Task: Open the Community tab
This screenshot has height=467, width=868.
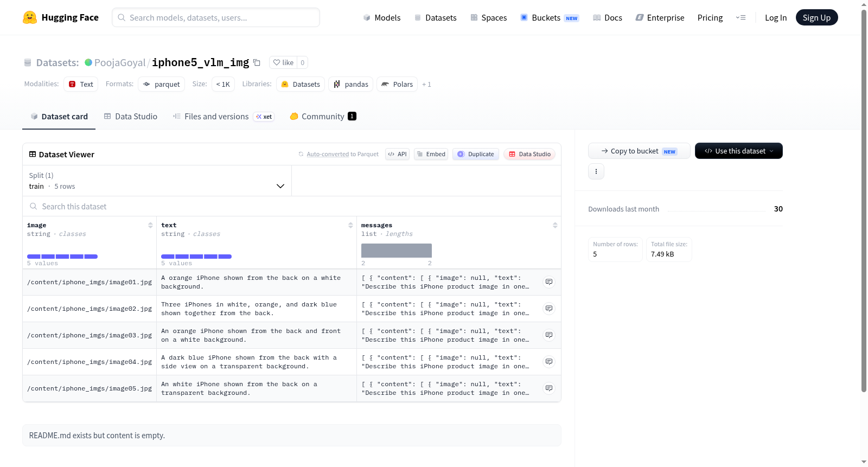Action: pos(323,116)
